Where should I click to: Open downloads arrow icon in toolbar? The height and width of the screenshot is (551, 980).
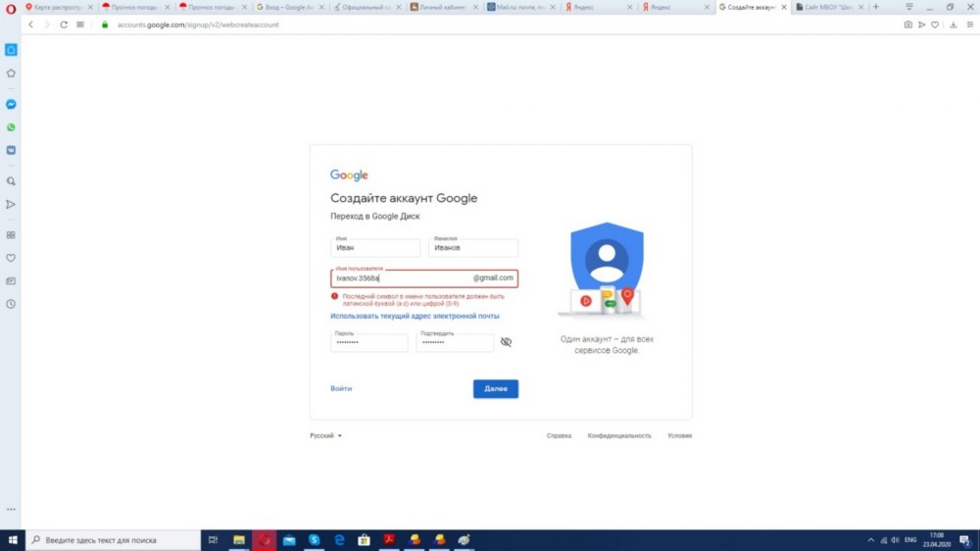pyautogui.click(x=954, y=25)
